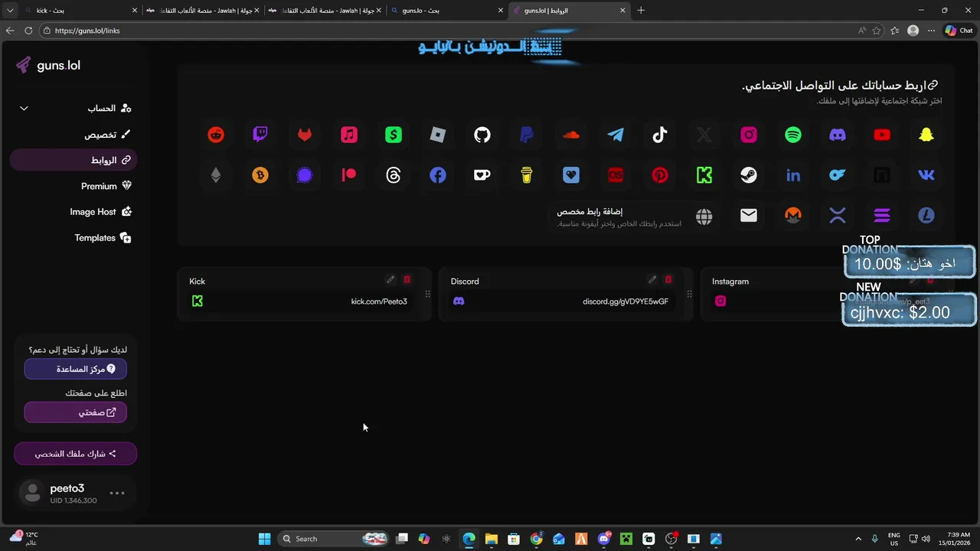This screenshot has height=551, width=980.
Task: Open a new browser tab
Action: (x=641, y=11)
